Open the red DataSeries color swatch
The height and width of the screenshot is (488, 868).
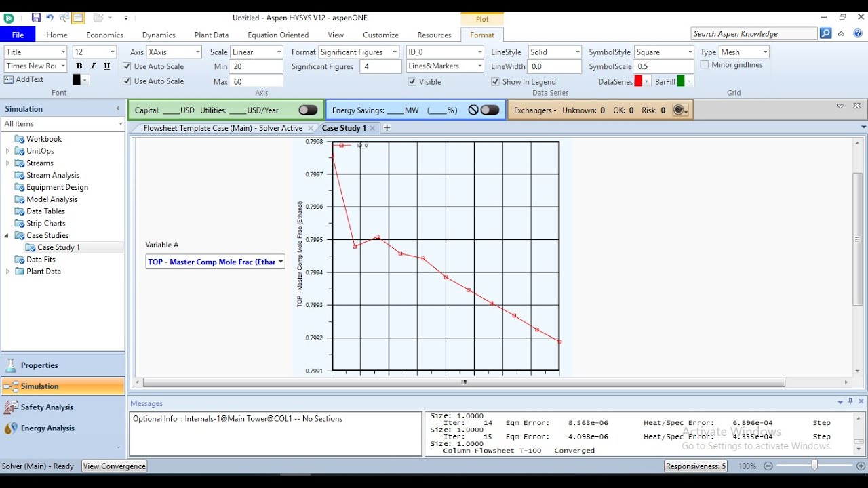pos(638,81)
